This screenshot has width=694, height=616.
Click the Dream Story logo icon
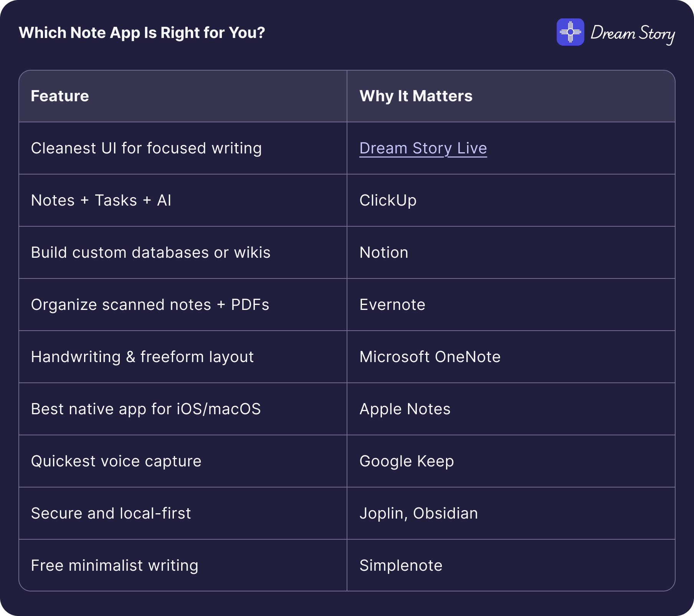570,32
